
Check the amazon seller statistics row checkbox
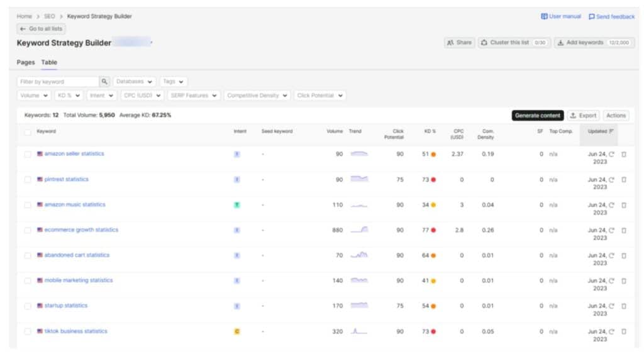click(28, 155)
